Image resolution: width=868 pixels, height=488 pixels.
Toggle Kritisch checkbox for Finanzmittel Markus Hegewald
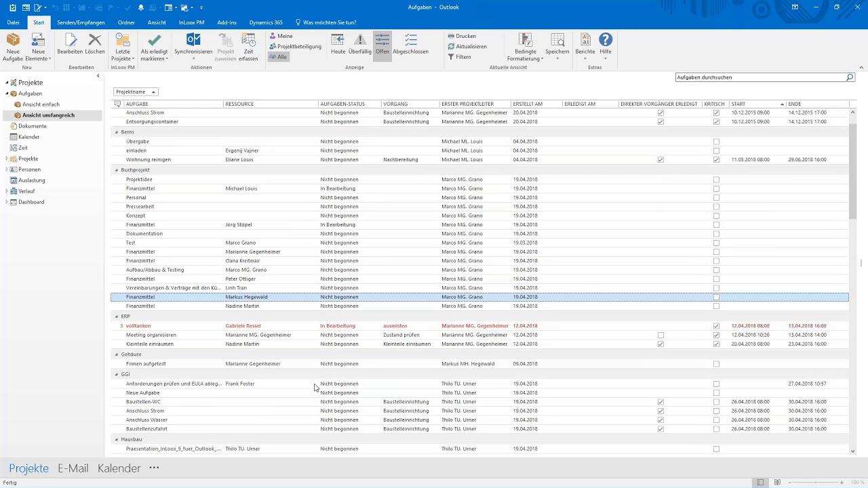[716, 297]
